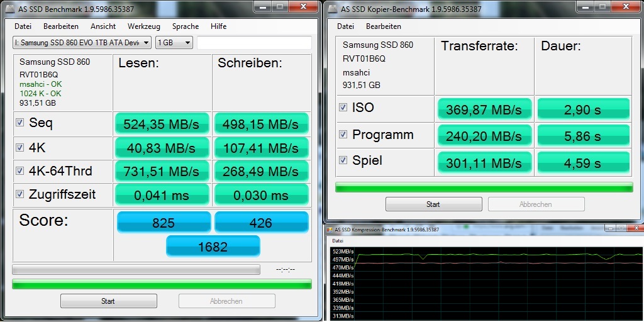The height and width of the screenshot is (322, 644).
Task: Click the compression graph area
Action: (x=499, y=284)
